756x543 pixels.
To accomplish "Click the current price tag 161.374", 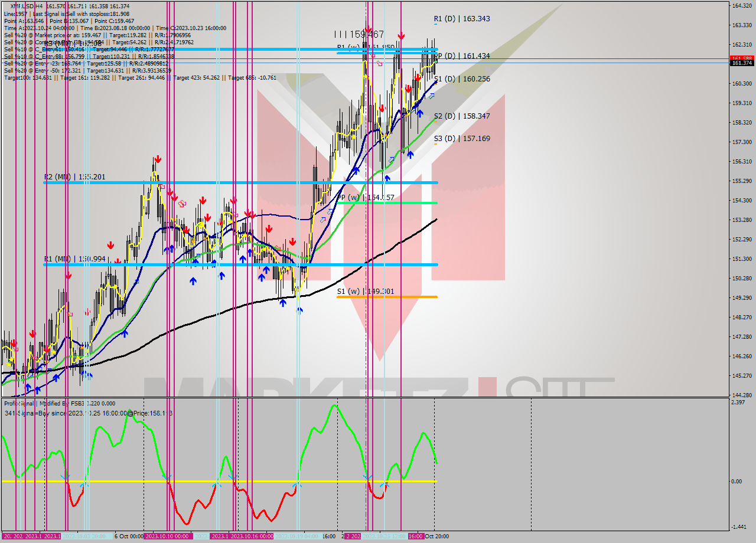I will point(741,63).
